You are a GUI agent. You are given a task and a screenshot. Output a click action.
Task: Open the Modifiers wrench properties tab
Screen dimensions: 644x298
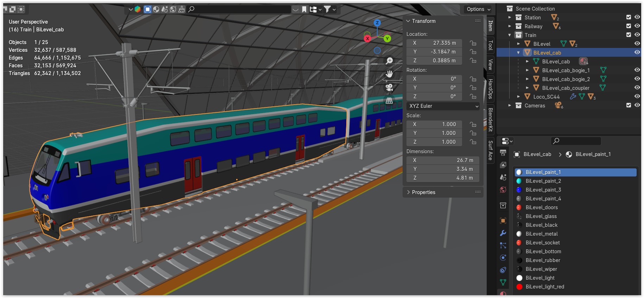coord(503,233)
